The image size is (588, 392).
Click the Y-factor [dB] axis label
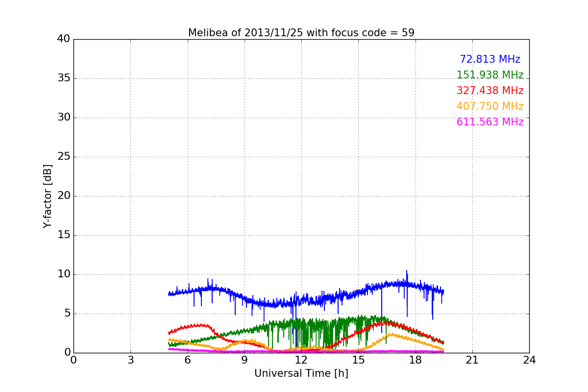tap(48, 196)
